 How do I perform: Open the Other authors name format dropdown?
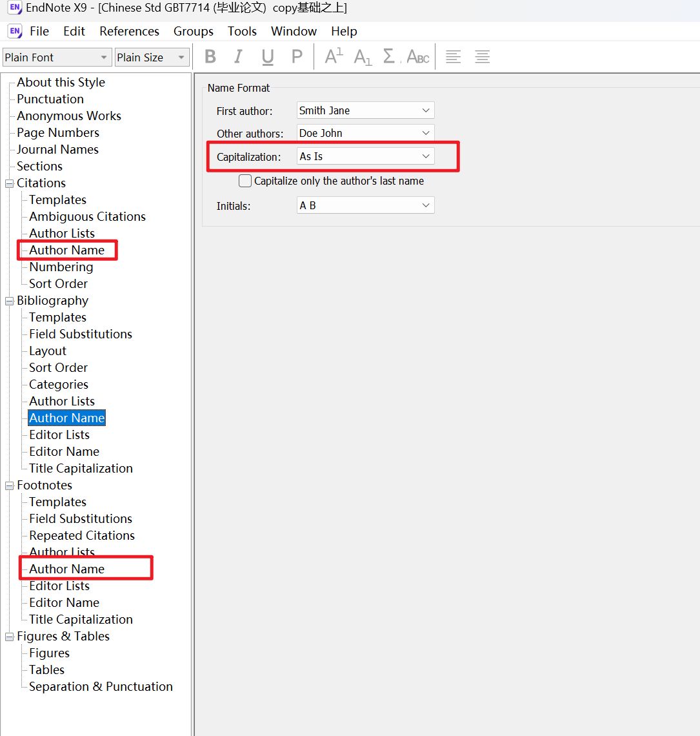(365, 133)
